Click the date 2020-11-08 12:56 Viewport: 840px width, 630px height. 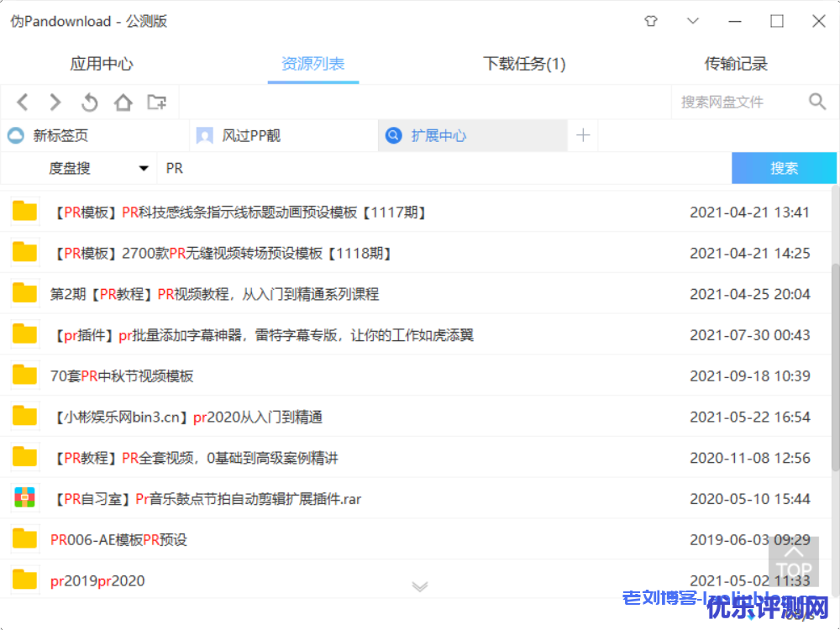749,458
